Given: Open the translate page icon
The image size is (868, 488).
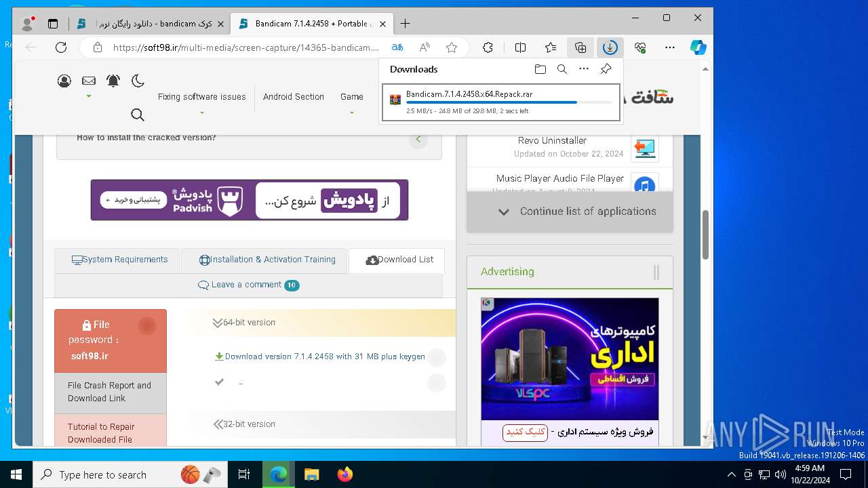Looking at the screenshot, I should pyautogui.click(x=397, y=47).
